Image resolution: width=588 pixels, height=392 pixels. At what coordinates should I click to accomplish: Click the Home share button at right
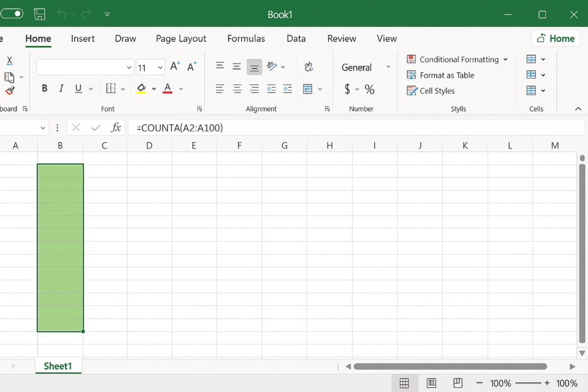(556, 38)
